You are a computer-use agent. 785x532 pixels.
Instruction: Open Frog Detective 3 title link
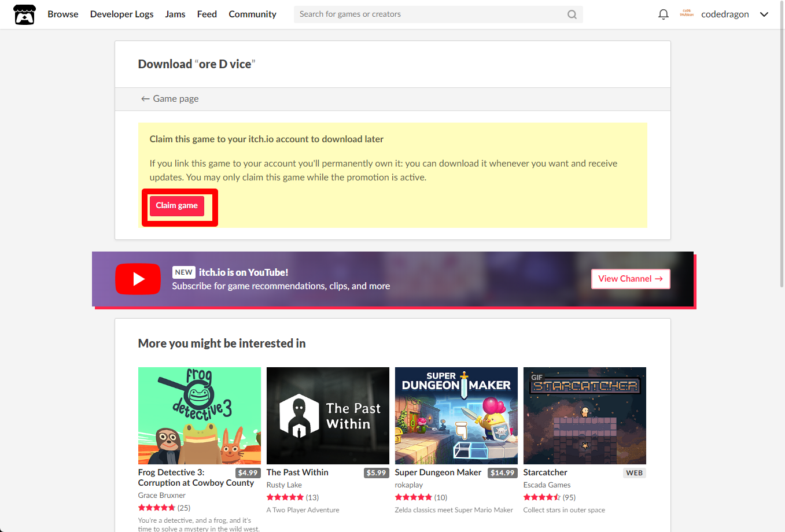pyautogui.click(x=196, y=478)
